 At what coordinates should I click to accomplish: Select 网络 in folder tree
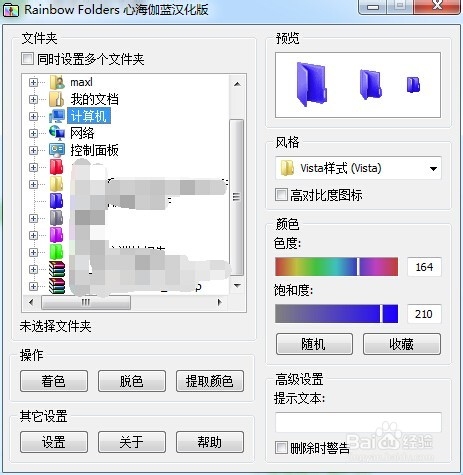click(x=82, y=133)
